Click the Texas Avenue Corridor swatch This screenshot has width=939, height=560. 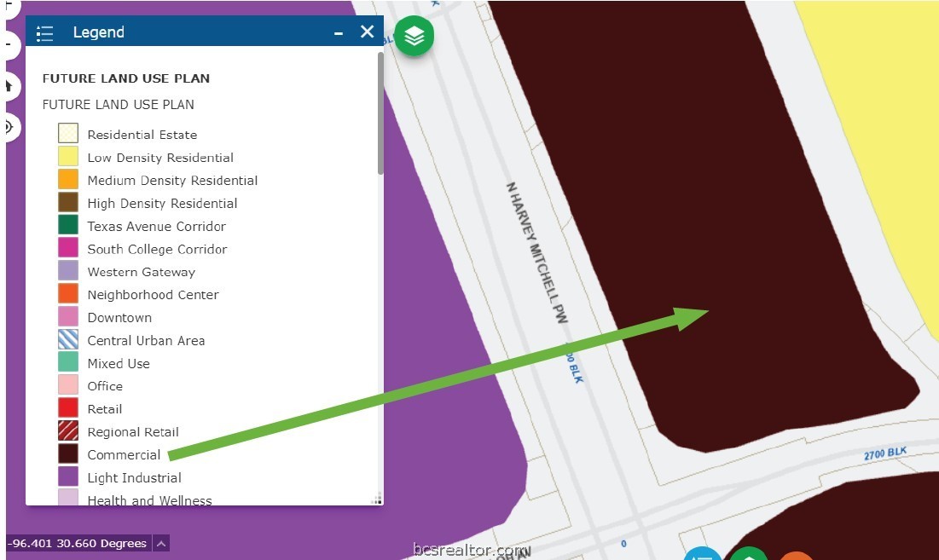[68, 226]
